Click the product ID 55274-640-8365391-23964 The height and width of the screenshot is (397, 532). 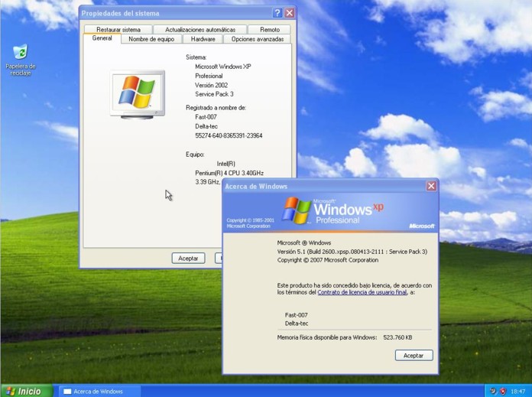pyautogui.click(x=229, y=135)
